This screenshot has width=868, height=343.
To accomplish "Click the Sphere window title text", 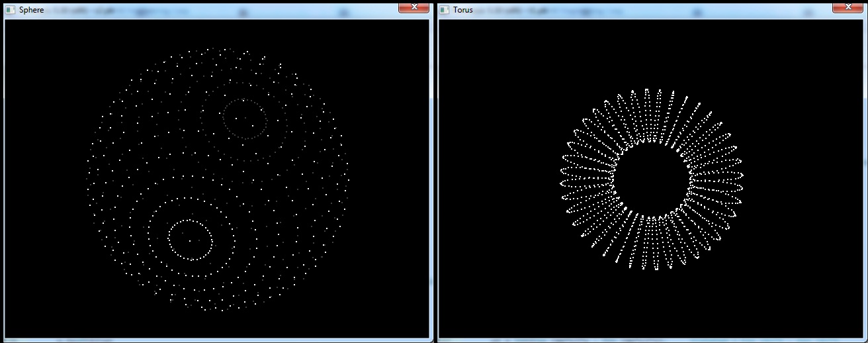I will coord(32,10).
